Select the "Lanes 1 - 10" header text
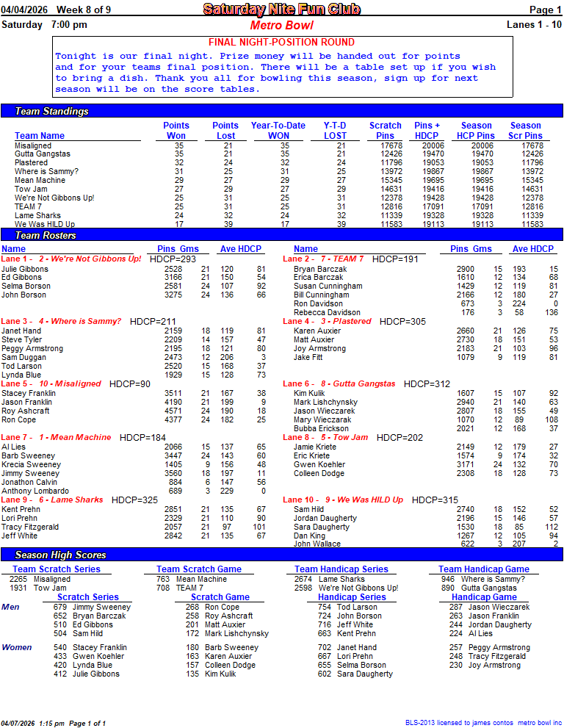This screenshot has height=728, width=564. (534, 24)
